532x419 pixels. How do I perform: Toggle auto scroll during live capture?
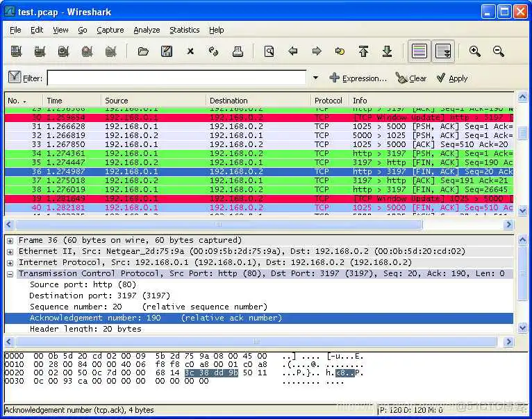(x=443, y=51)
